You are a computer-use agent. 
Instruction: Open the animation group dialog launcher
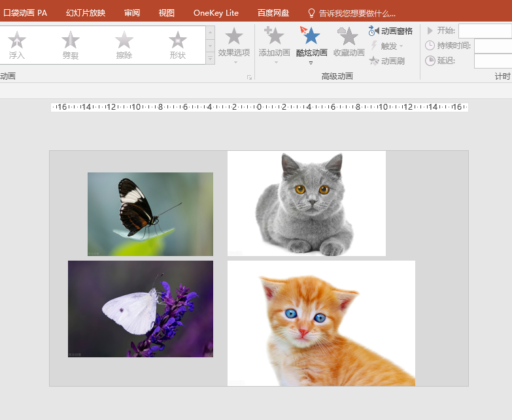(x=249, y=77)
